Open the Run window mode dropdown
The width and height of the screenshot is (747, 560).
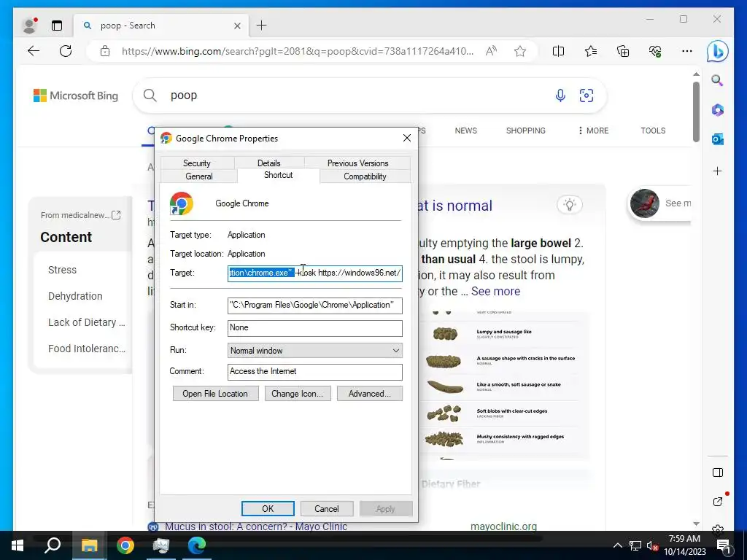315,351
